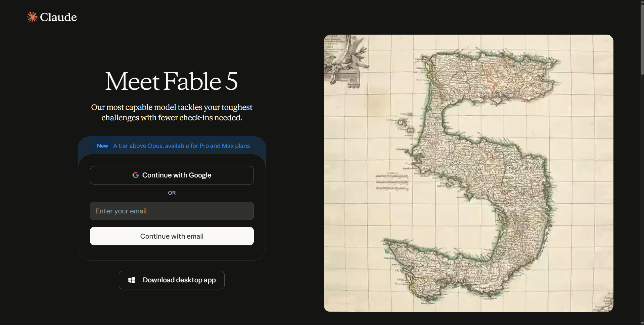This screenshot has width=644, height=325.
Task: Select the Meet Fable 5 headline
Action: click(x=172, y=81)
